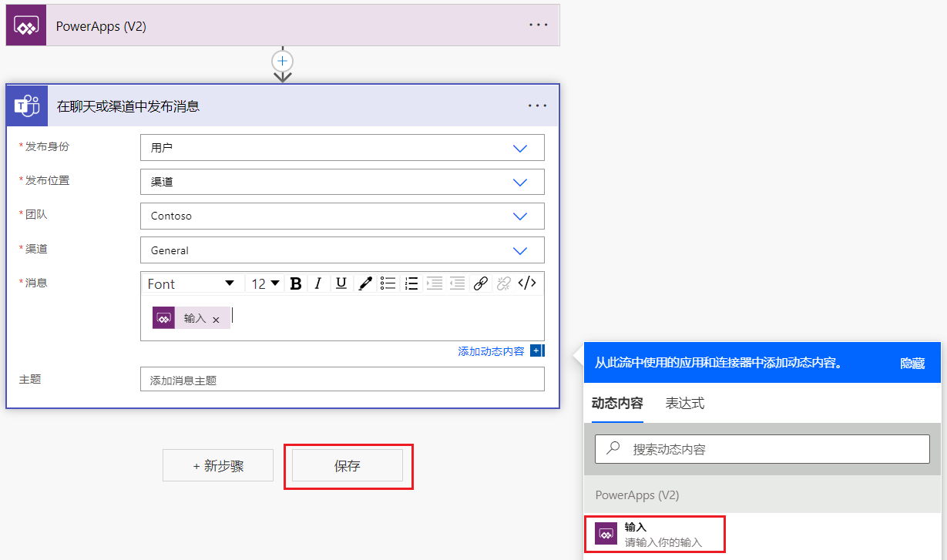Open the Font family dropdown

(x=191, y=283)
